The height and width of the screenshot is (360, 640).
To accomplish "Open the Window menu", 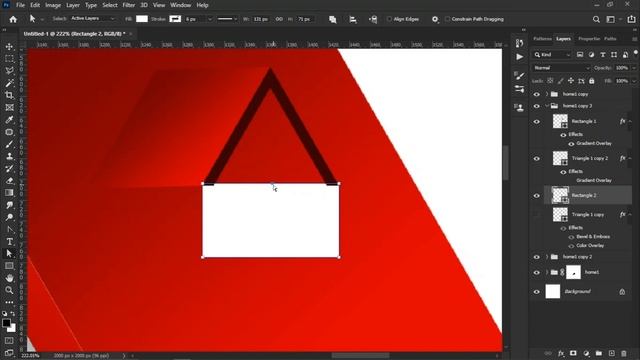I will point(180,5).
